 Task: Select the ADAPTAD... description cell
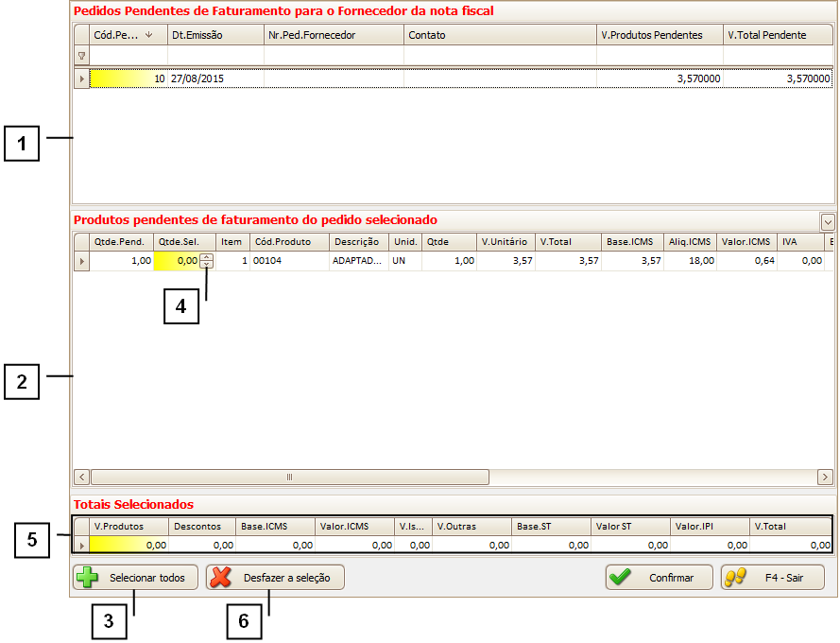(x=358, y=261)
